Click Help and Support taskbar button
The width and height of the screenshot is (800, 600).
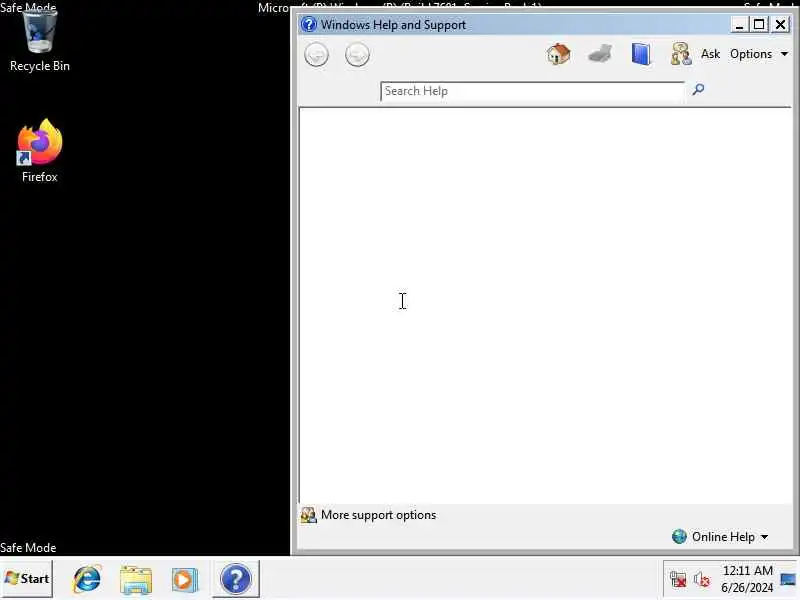click(x=236, y=579)
